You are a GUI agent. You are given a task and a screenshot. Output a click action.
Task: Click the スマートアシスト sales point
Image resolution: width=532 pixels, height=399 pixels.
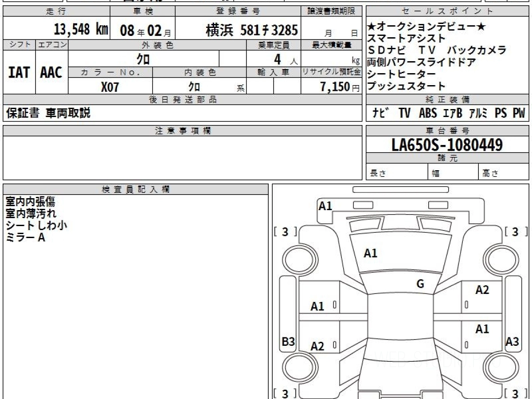406,39
